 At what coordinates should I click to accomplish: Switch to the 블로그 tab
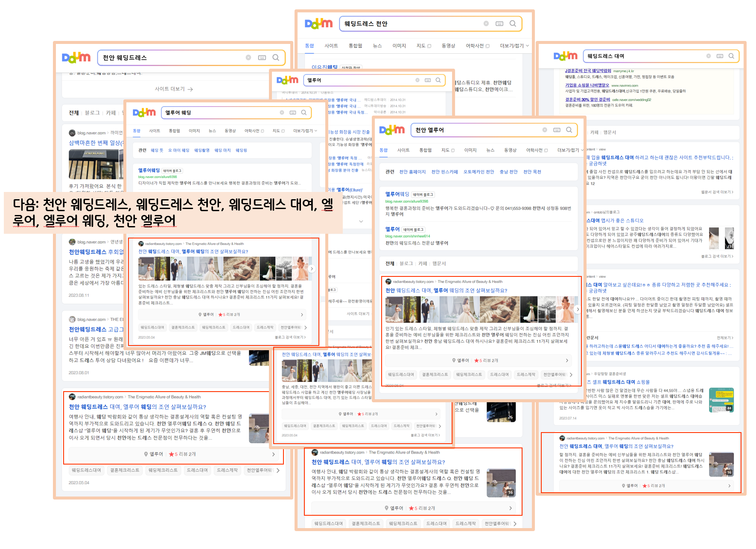(406, 264)
